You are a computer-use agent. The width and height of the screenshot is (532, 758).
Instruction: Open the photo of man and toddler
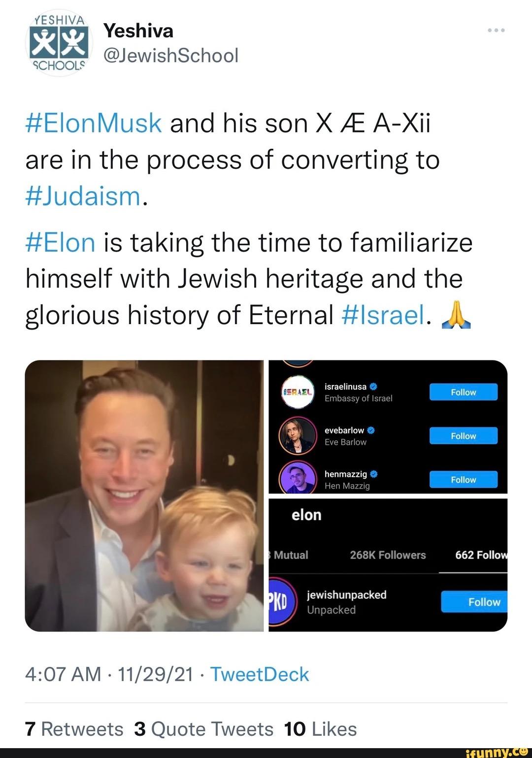144,495
